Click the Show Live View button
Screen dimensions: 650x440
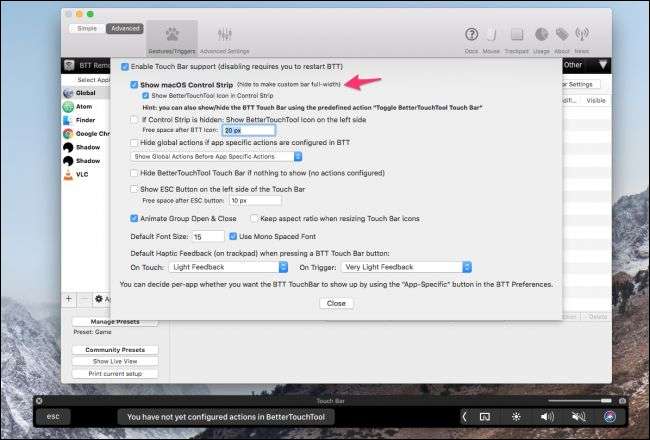point(115,361)
